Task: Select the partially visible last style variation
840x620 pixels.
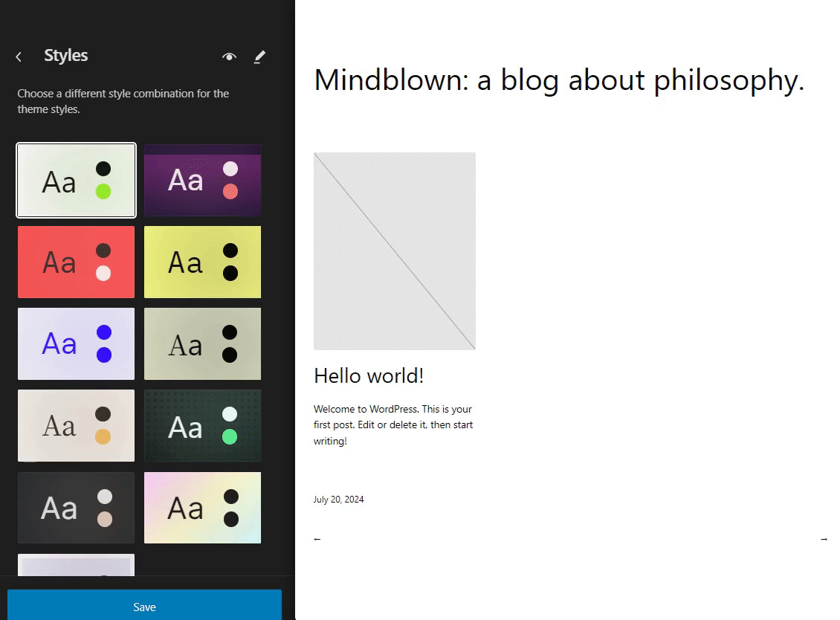Action: click(x=76, y=565)
